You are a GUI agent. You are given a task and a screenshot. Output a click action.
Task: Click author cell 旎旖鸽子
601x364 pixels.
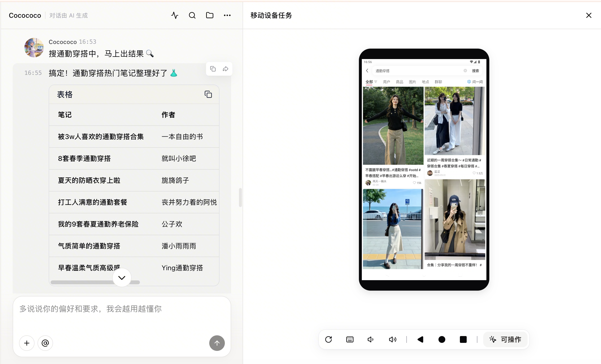[175, 180]
